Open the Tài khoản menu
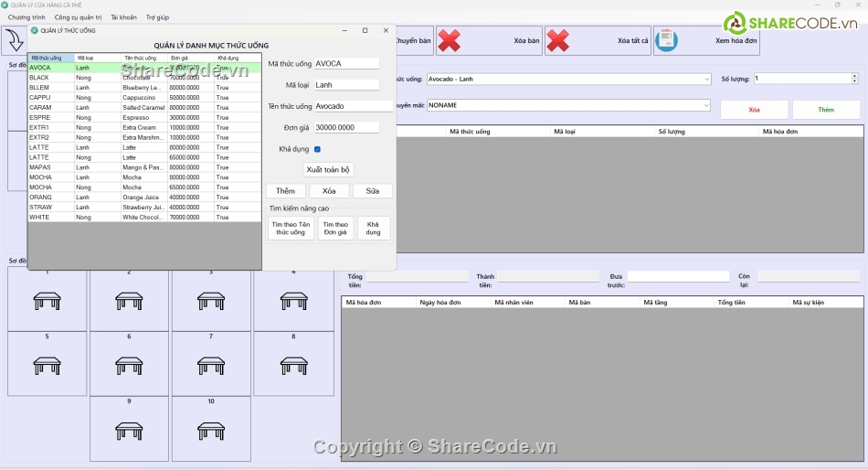Viewport: 868px width, 470px height. pos(123,17)
